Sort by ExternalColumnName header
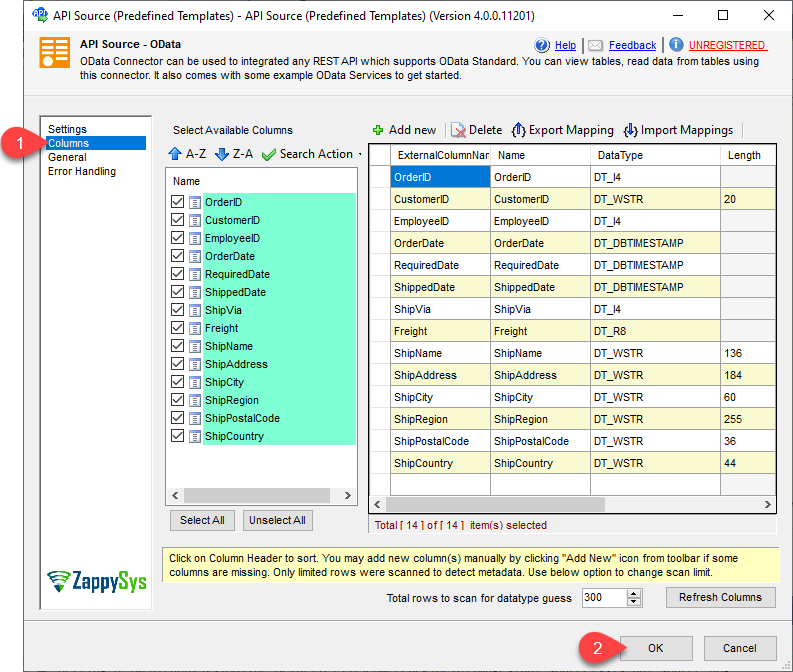793x672 pixels. pyautogui.click(x=440, y=155)
